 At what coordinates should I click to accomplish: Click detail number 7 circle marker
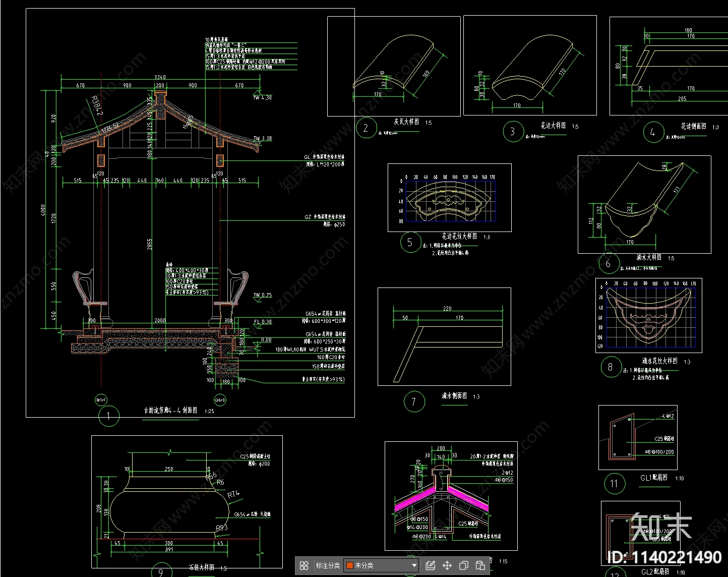pyautogui.click(x=414, y=401)
